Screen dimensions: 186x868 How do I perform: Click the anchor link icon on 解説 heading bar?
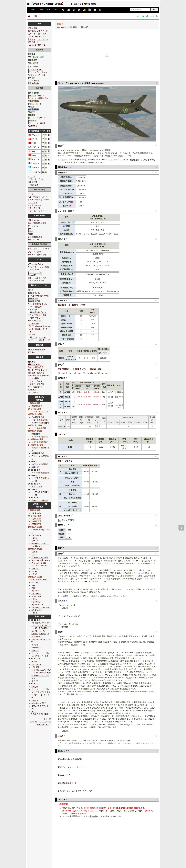pyautogui.click(x=156, y=548)
